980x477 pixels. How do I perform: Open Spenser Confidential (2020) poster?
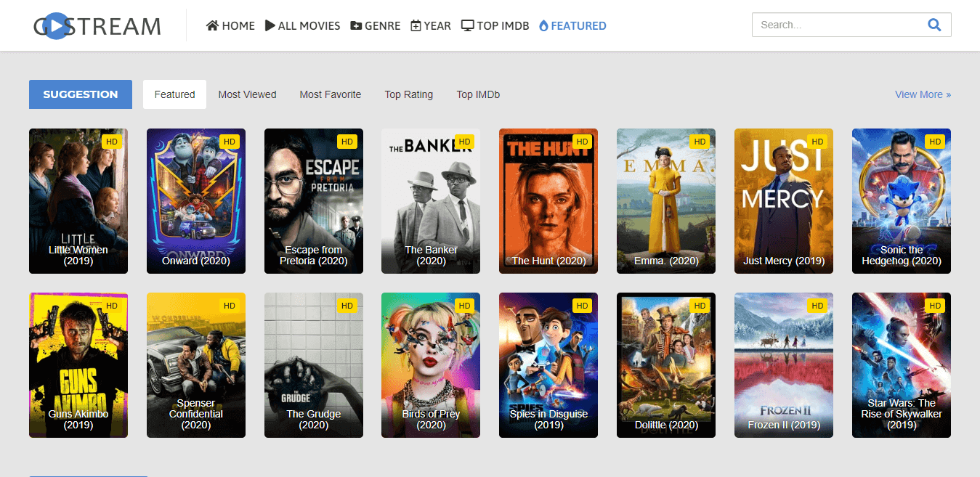coord(196,365)
